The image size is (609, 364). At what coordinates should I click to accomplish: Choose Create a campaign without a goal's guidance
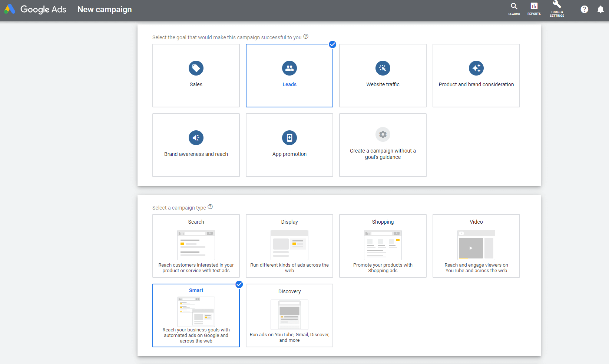383,154
